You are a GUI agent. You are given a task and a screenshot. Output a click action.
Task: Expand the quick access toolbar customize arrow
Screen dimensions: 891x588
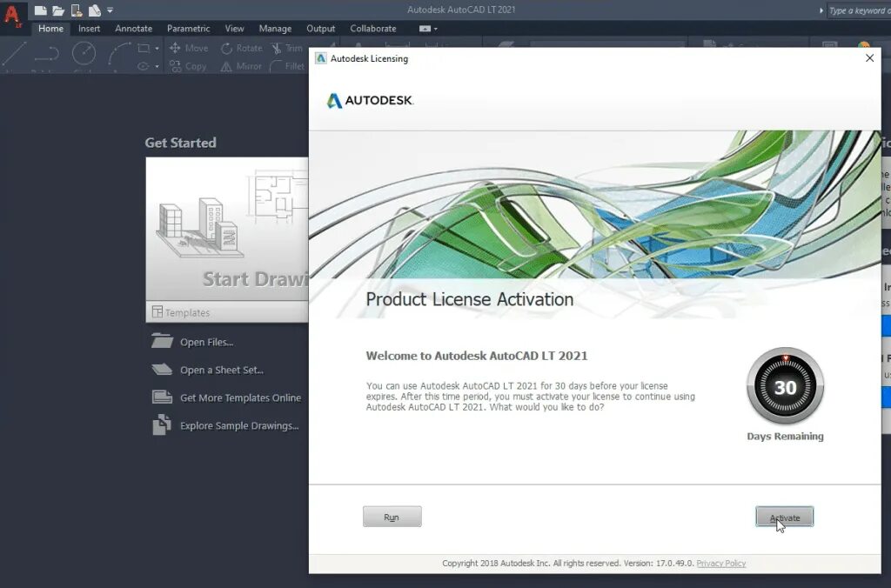[x=111, y=10]
